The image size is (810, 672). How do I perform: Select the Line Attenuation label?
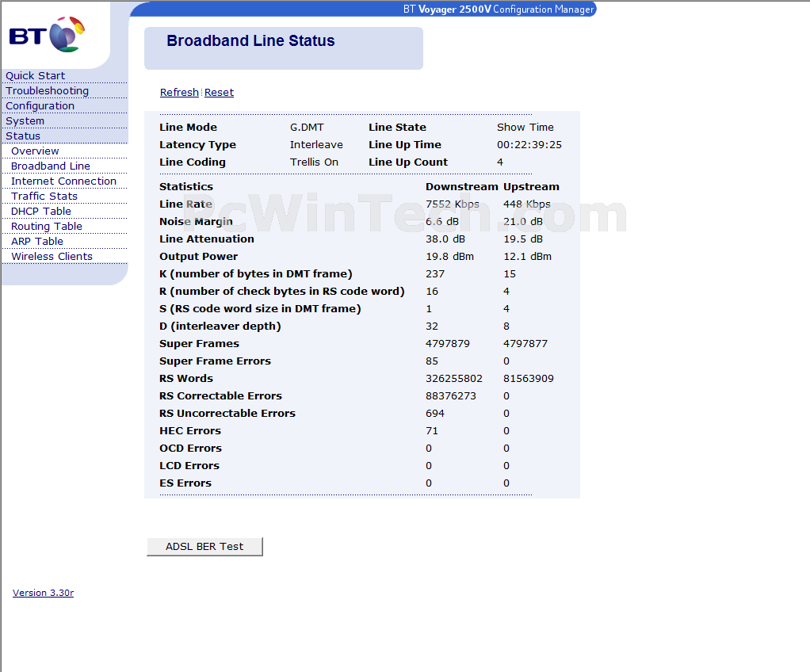(207, 239)
